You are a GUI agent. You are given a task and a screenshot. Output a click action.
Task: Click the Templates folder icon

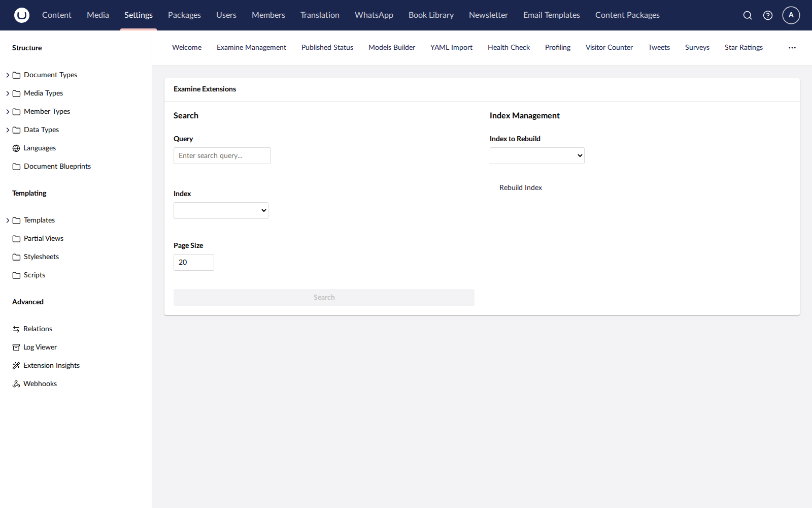pyautogui.click(x=16, y=220)
